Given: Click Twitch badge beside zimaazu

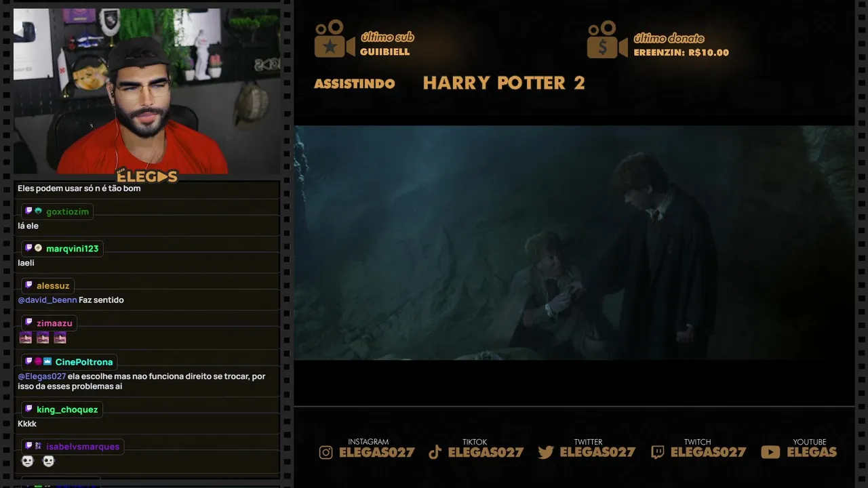Looking at the screenshot, I should [x=28, y=323].
